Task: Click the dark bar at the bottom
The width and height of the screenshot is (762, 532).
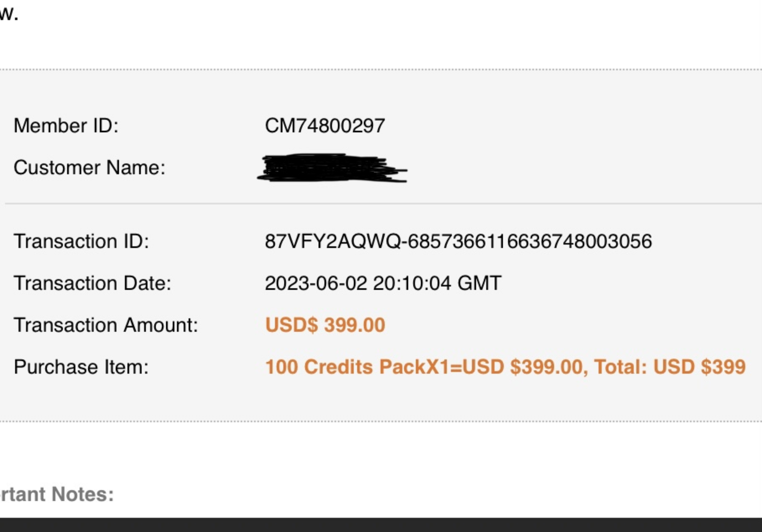Action: click(381, 525)
